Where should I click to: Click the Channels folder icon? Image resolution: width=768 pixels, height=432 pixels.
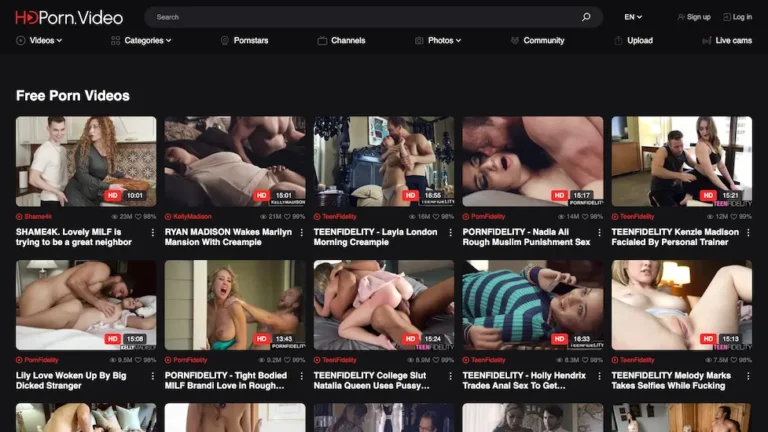[322, 41]
